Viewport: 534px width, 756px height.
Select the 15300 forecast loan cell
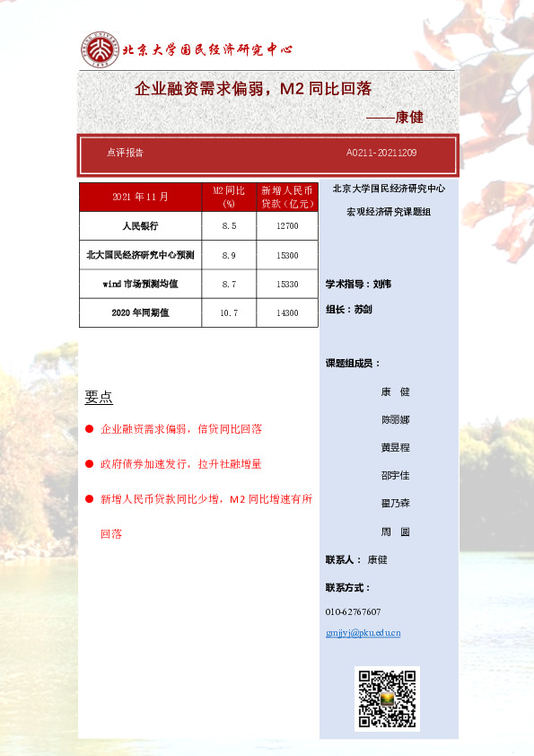(287, 255)
